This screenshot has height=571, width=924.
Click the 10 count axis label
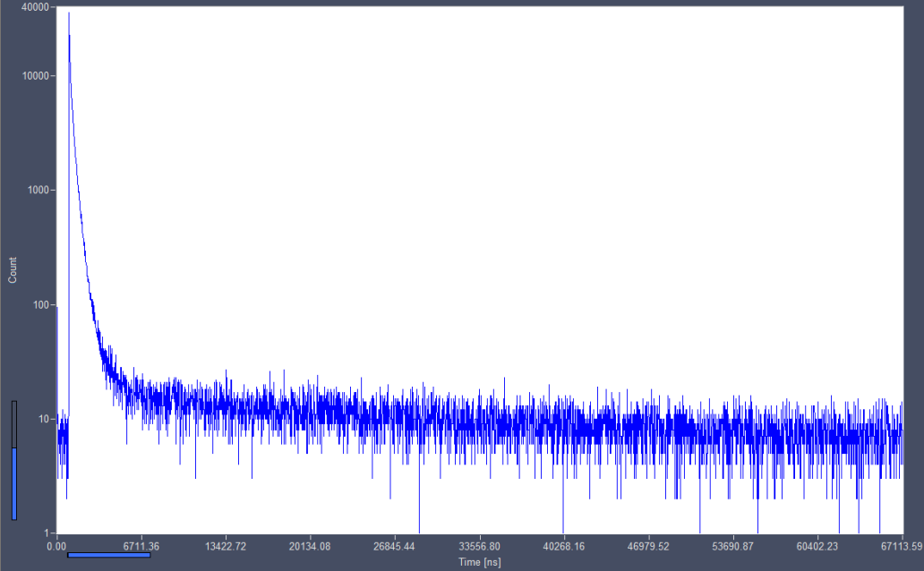44,419
